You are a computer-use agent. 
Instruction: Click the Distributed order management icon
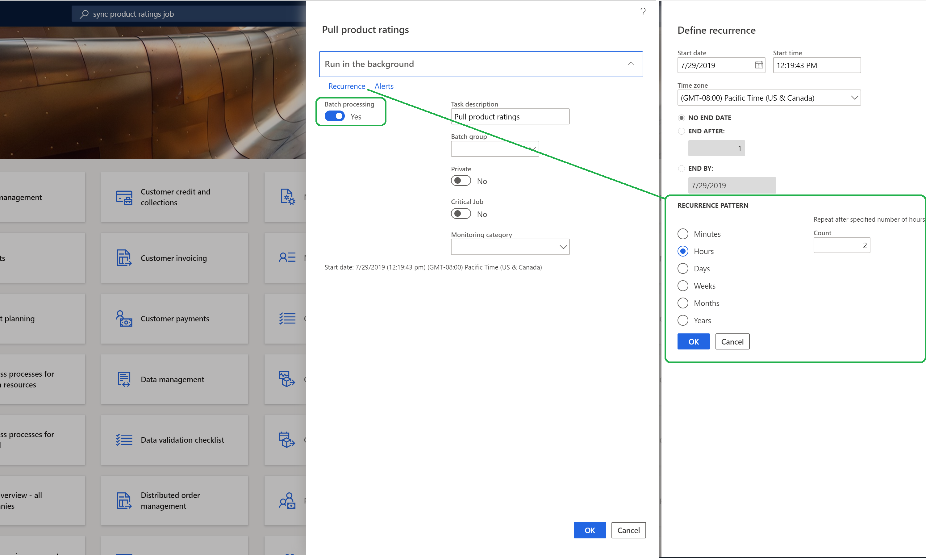pyautogui.click(x=124, y=500)
